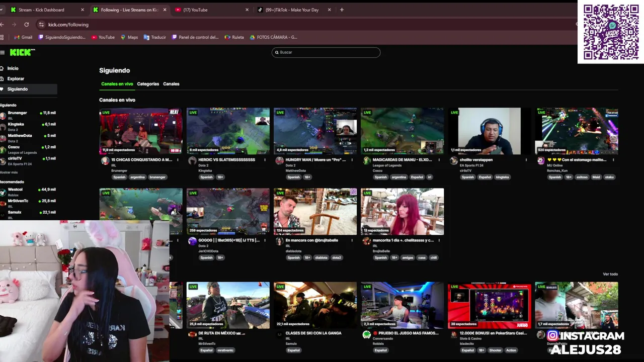Open options menu for cholito verstappen stream
644x362 pixels.
pyautogui.click(x=526, y=160)
